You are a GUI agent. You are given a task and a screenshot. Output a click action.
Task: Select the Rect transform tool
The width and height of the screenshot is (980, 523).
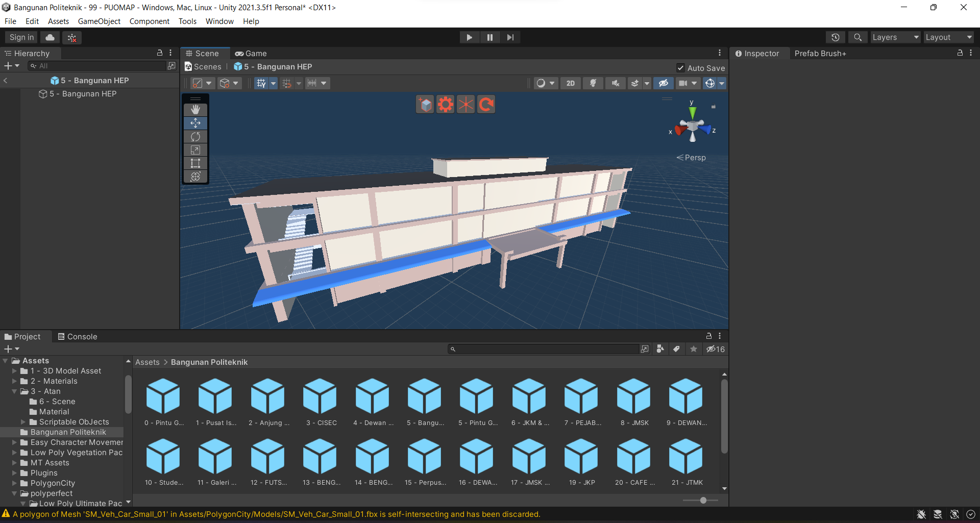point(195,163)
